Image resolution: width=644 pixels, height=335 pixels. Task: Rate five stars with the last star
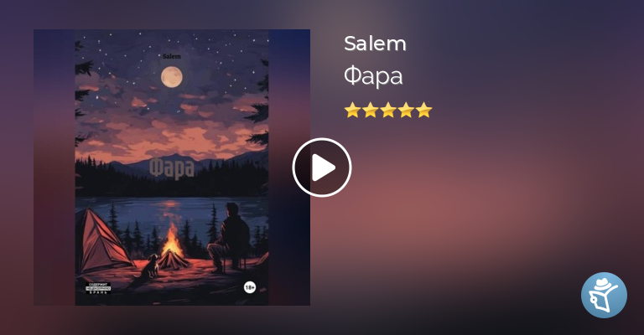coord(423,111)
